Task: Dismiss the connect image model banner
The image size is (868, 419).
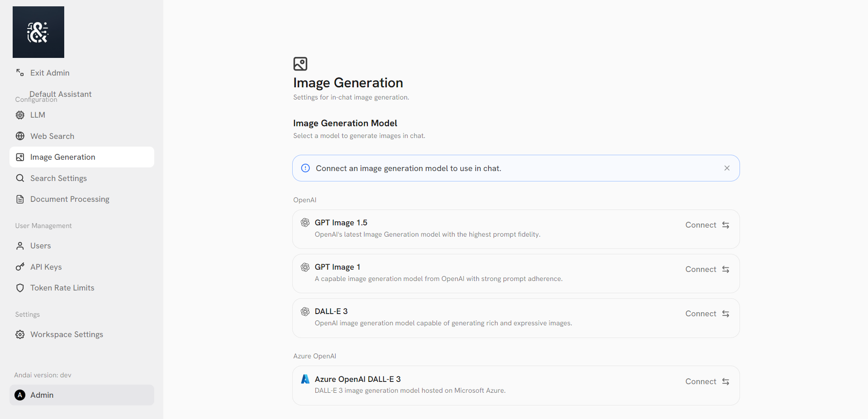Action: (727, 168)
